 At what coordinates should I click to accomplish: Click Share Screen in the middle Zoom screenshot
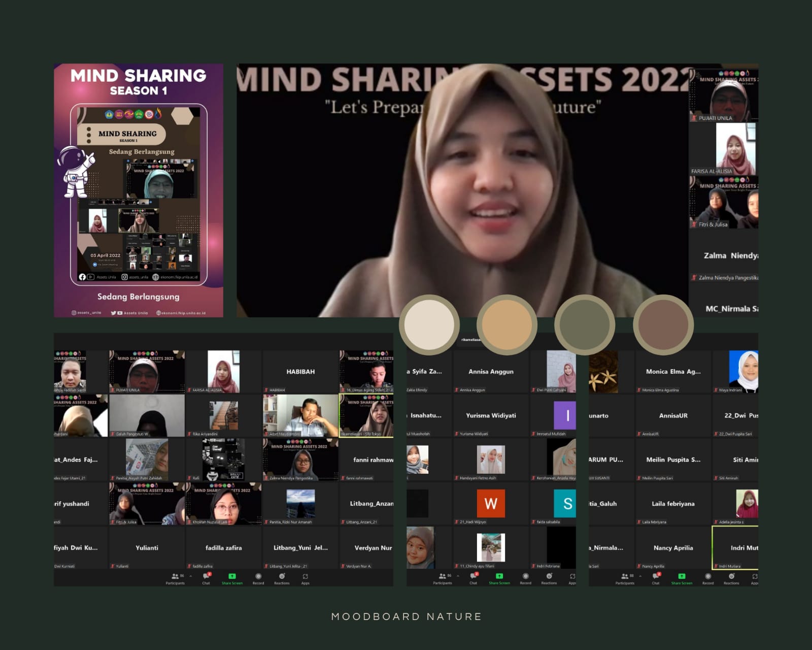tap(499, 579)
